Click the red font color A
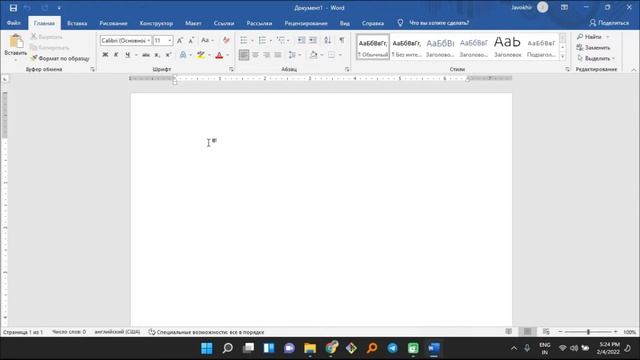This screenshot has height=360, width=640. [219, 55]
